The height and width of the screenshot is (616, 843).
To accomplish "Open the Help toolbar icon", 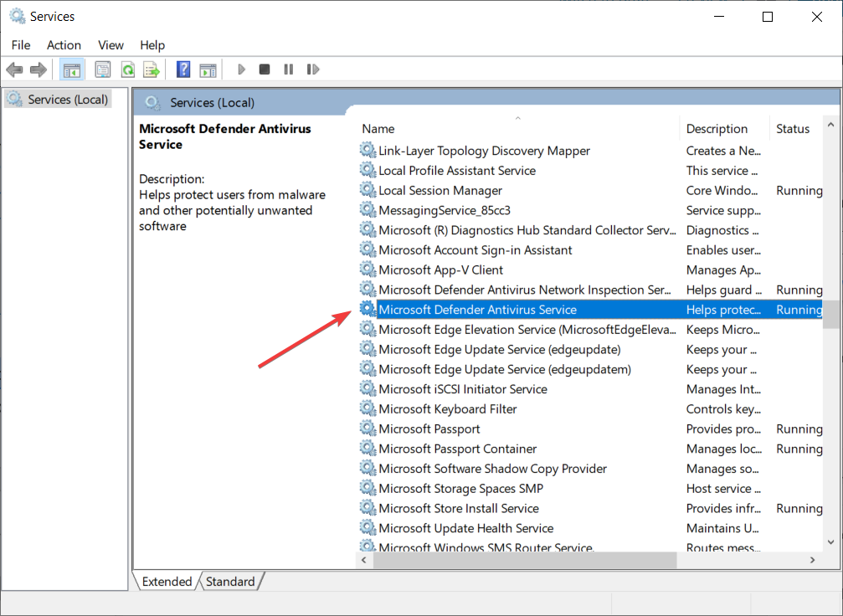I will 183,69.
